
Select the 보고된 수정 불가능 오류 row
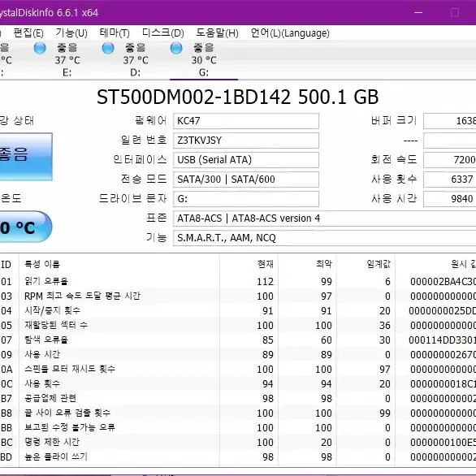coord(238,427)
